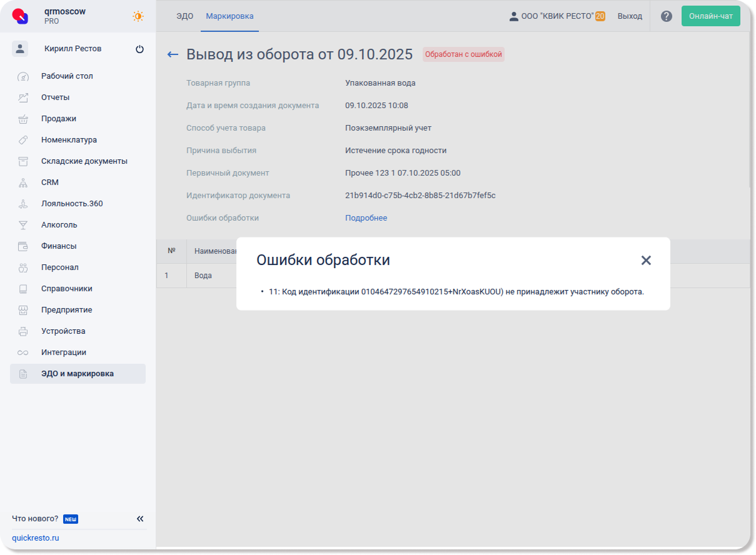This screenshot has height=555, width=756.
Task: Click the Онлайн-чат button
Action: pos(710,16)
